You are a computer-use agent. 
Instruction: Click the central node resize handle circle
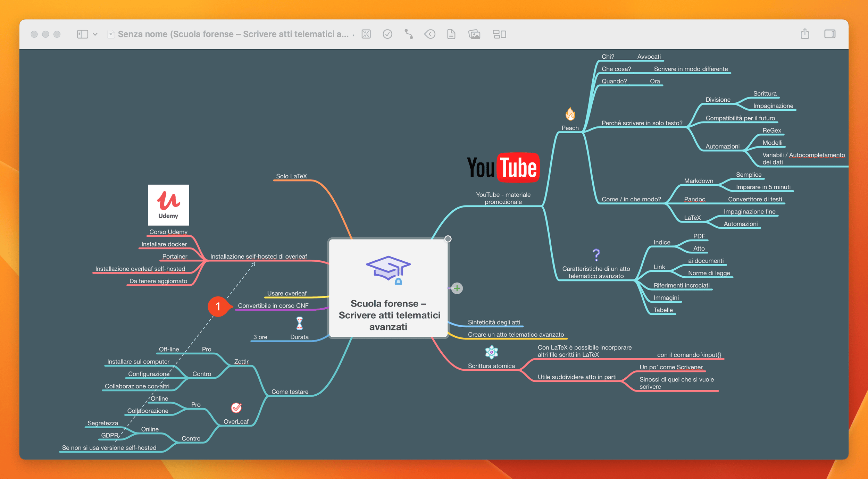[448, 239]
